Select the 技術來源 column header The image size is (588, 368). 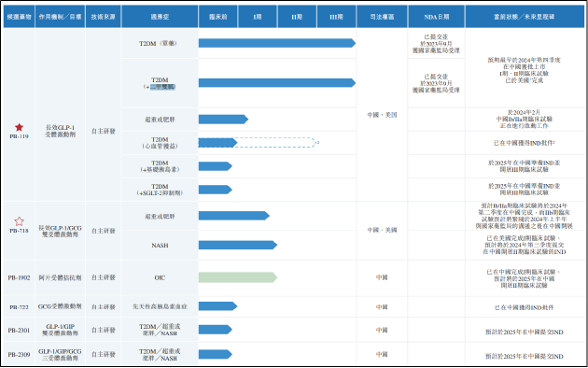[103, 17]
